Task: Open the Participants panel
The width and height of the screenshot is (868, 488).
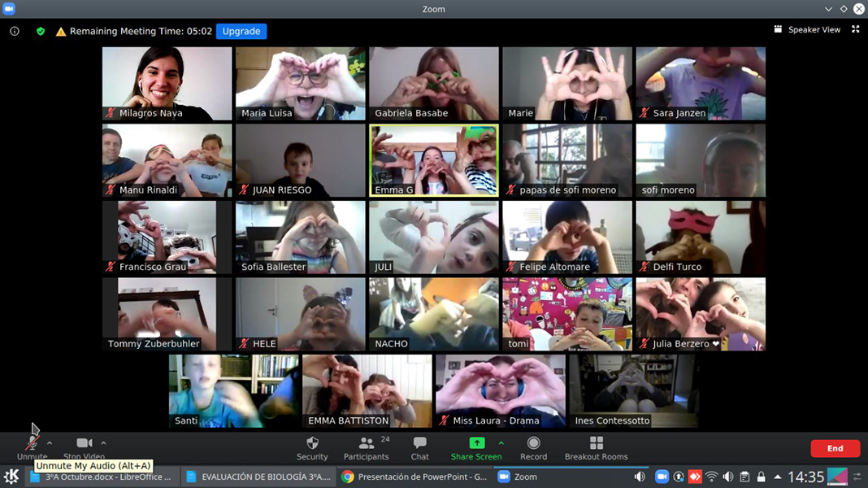Action: click(x=366, y=447)
